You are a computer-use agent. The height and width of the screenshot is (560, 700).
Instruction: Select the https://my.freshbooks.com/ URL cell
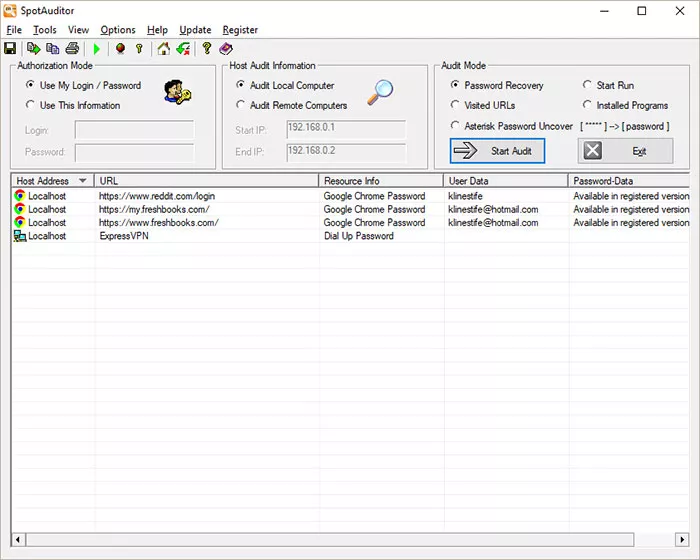pos(154,209)
